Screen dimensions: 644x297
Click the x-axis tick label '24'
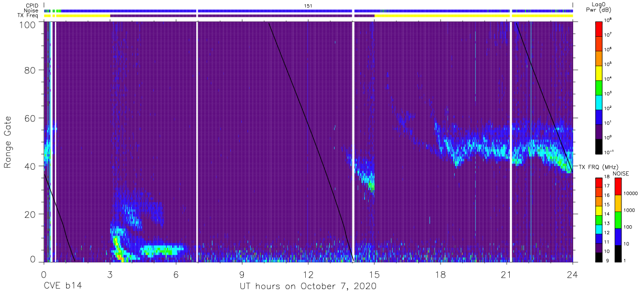tap(572, 273)
